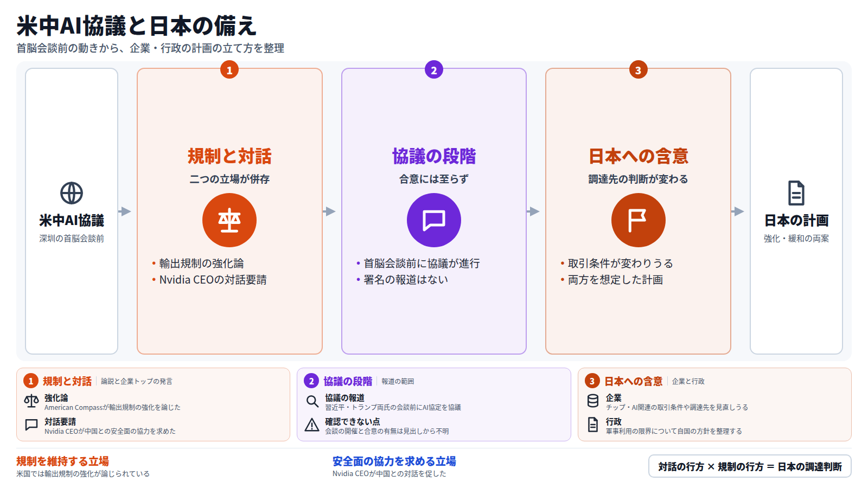Image resolution: width=868 pixels, height=488 pixels.
Task: Click the bullet 両方を想定した計画
Action: point(615,280)
